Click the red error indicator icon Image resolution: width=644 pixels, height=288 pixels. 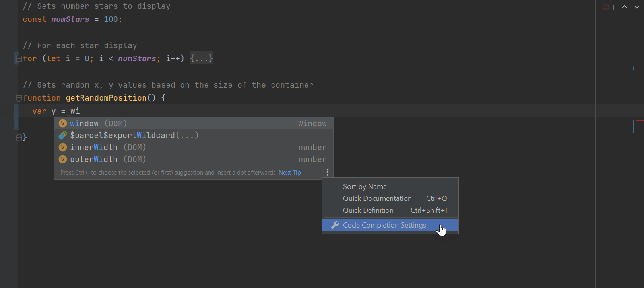(606, 7)
